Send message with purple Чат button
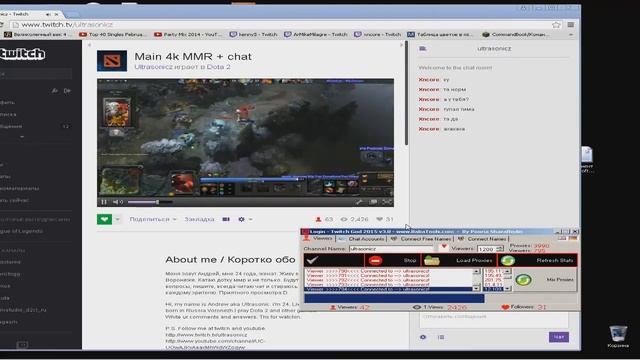 558,337
